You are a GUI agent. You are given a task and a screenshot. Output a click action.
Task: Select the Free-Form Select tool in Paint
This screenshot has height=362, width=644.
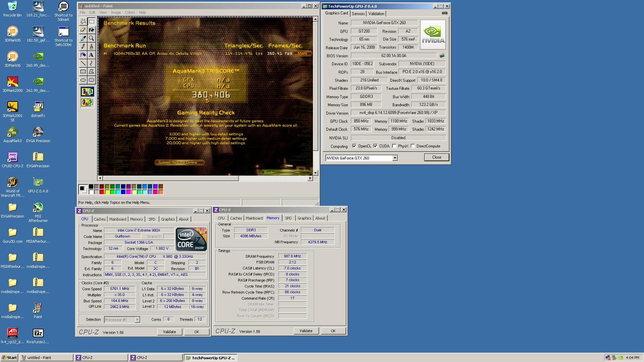83,21
